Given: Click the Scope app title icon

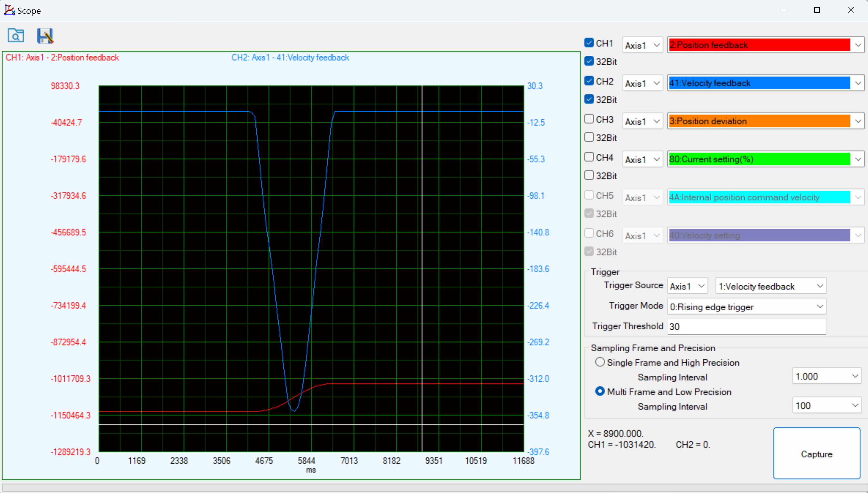Looking at the screenshot, I should (9, 10).
